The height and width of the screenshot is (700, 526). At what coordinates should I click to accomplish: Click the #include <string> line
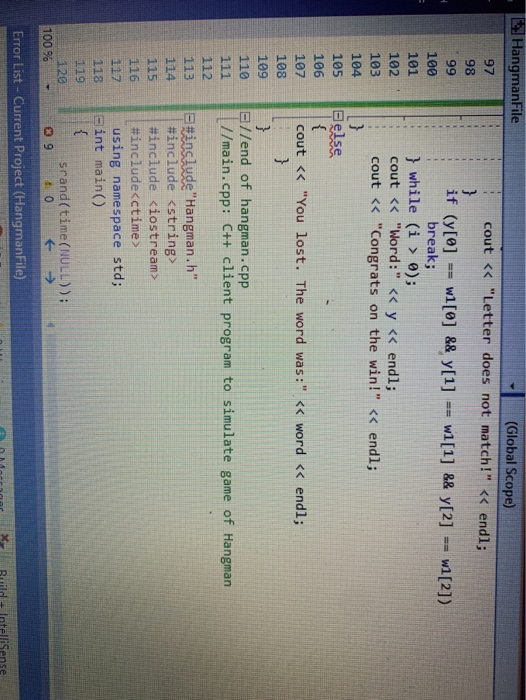coord(171,194)
